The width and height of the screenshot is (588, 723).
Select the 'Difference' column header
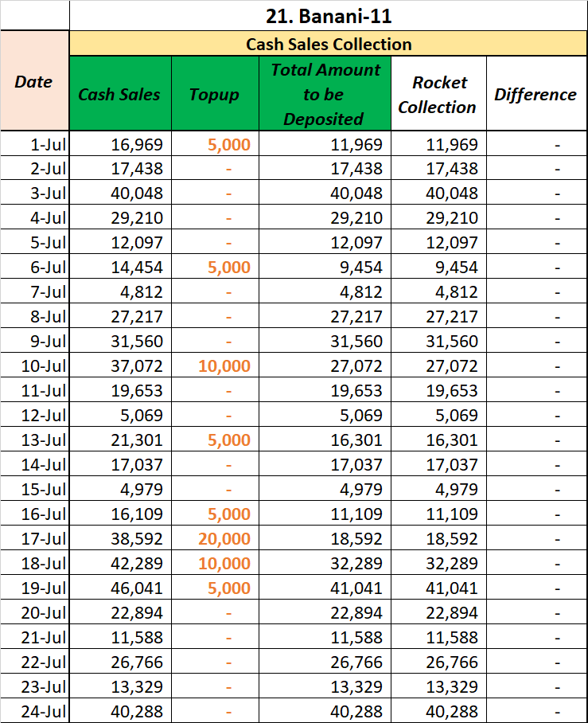point(537,94)
